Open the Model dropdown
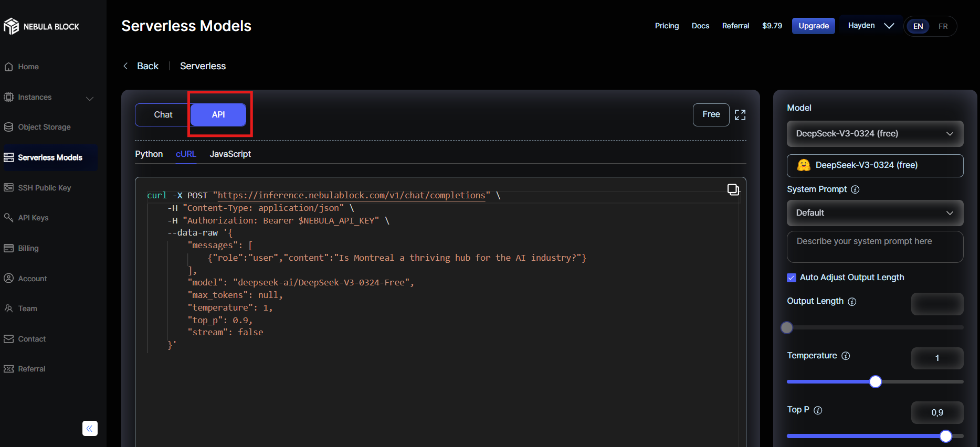The image size is (980, 447). [874, 134]
